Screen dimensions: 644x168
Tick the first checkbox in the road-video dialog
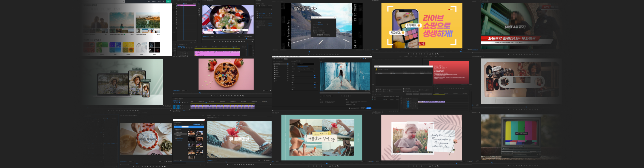pyautogui.click(x=314, y=27)
